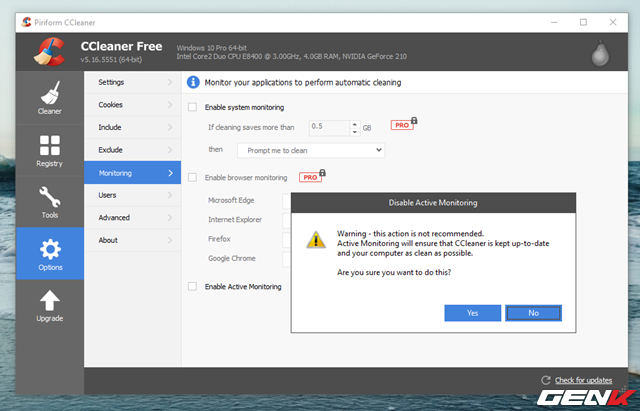Maximize the Piriform CCleaner window
640x411 pixels.
pyautogui.click(x=583, y=22)
